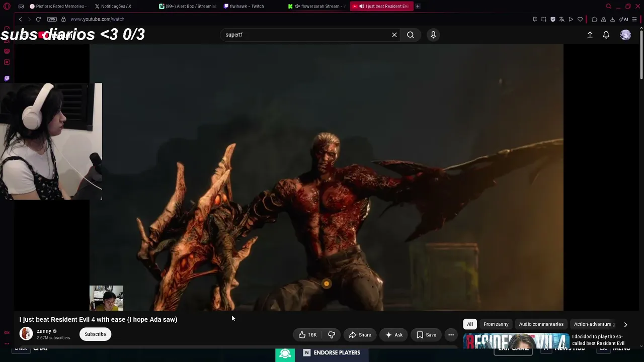Mute the playing Resident Evil YouTube tab
Screen dimensions: 644x362
coord(361,6)
